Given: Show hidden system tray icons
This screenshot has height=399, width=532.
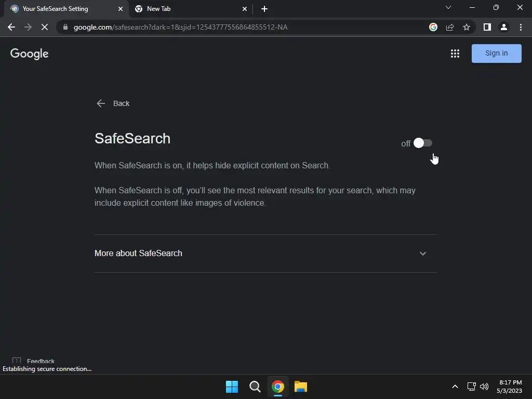Looking at the screenshot, I should pos(455,387).
